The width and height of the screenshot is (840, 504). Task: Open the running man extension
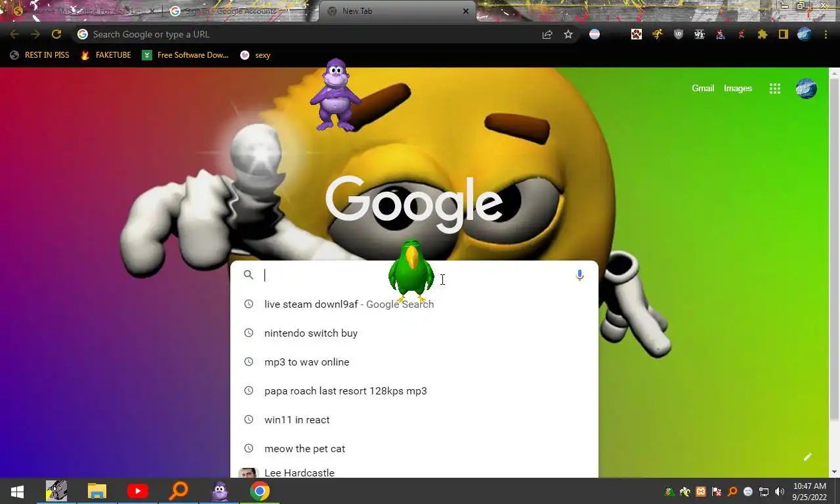click(x=658, y=34)
